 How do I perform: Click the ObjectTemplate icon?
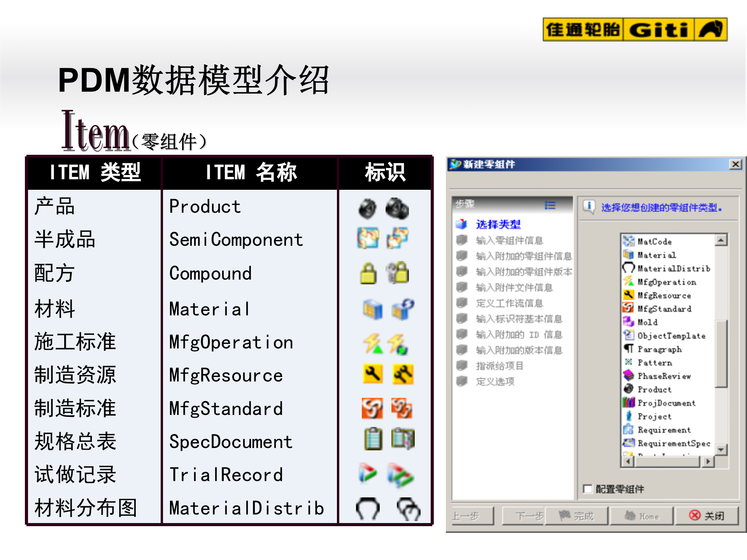(x=629, y=335)
